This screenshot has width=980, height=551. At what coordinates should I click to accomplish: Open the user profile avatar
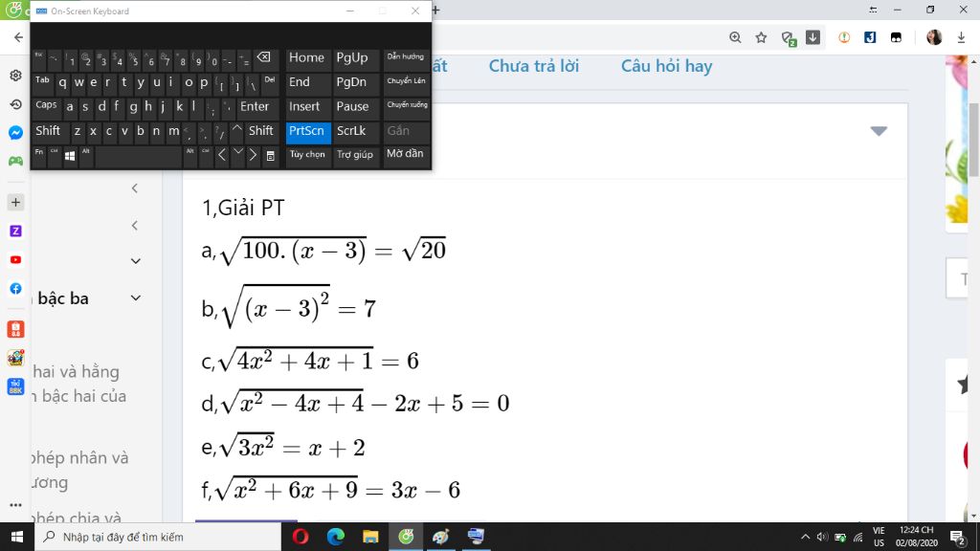[934, 37]
